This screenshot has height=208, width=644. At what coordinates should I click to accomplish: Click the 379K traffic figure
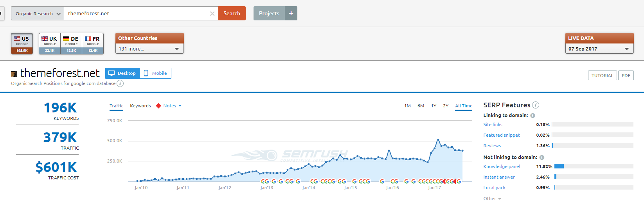click(60, 137)
